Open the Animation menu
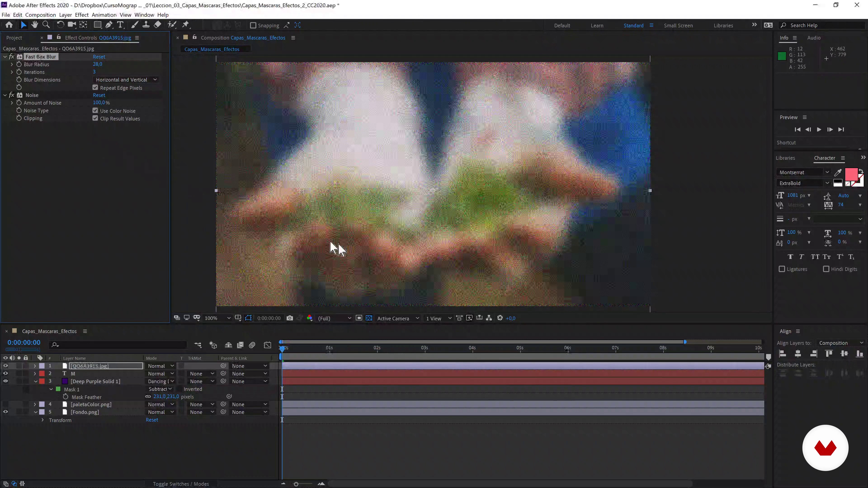Screen dimensions: 868x488 tap(104, 15)
